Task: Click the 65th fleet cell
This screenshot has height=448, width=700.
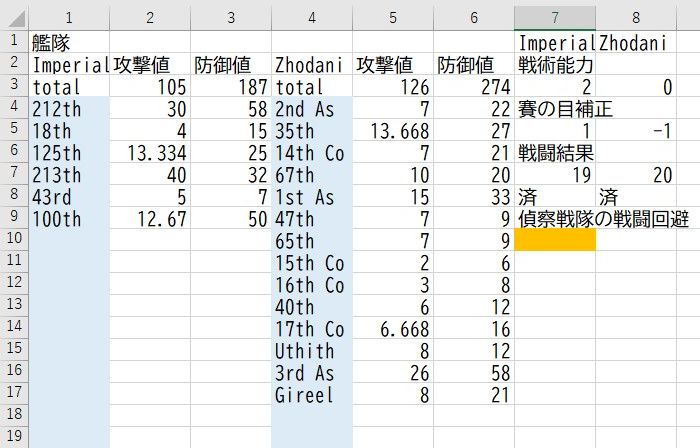Action: pyautogui.click(x=312, y=240)
